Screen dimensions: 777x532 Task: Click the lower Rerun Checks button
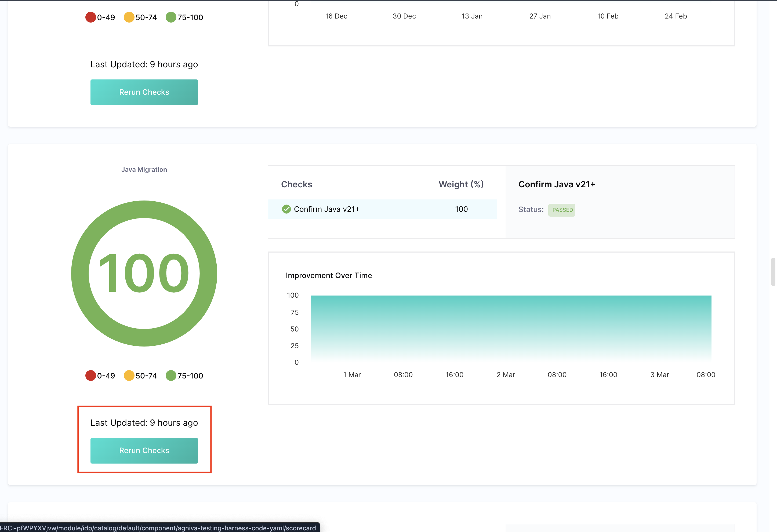click(144, 450)
